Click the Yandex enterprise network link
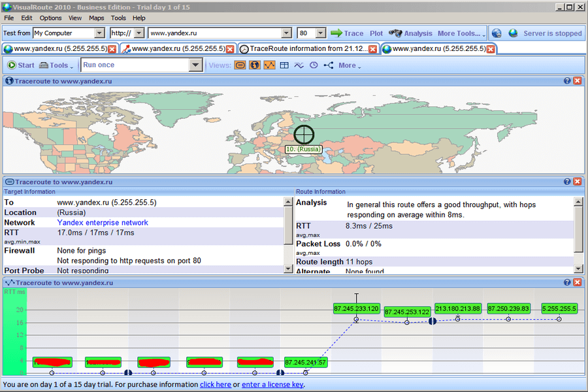Viewport: 588px width, 392px height. [103, 223]
